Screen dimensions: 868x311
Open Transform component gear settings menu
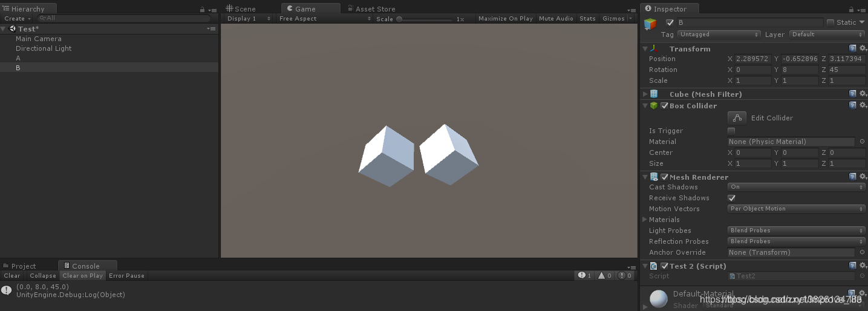(x=863, y=48)
